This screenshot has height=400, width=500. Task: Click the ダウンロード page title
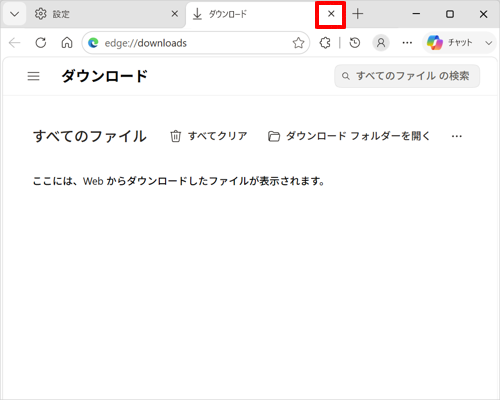point(104,76)
